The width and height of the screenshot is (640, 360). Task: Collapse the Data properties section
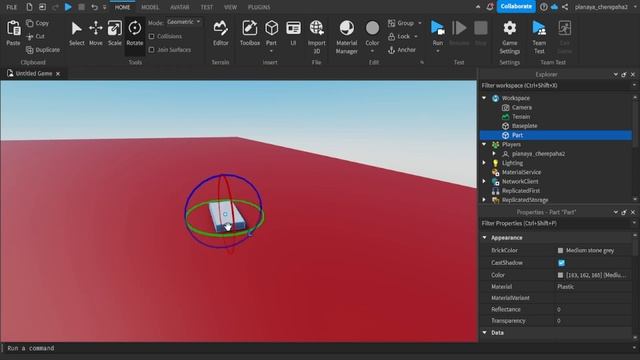point(484,333)
